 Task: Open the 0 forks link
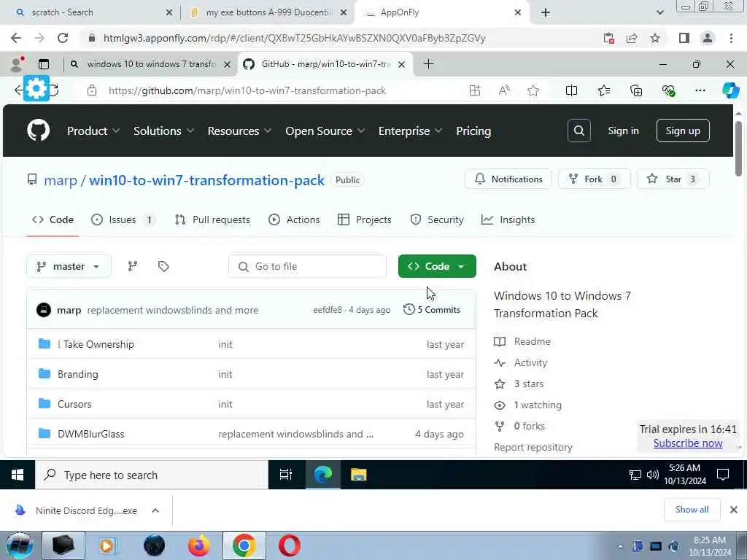[530, 426]
